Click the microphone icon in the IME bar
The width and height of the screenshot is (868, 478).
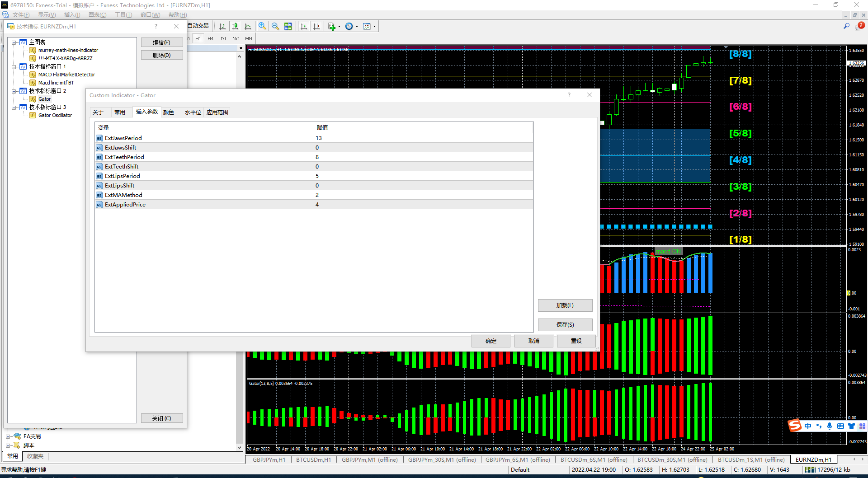coord(829,426)
